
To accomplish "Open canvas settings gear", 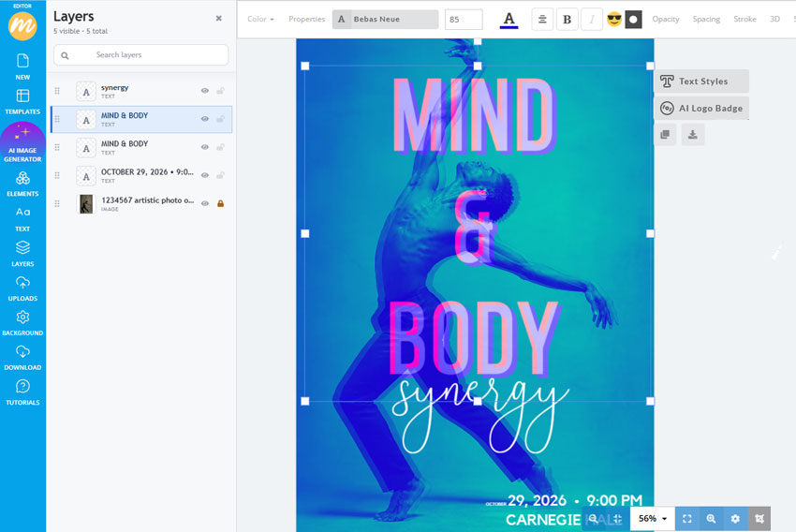I will coord(735,519).
